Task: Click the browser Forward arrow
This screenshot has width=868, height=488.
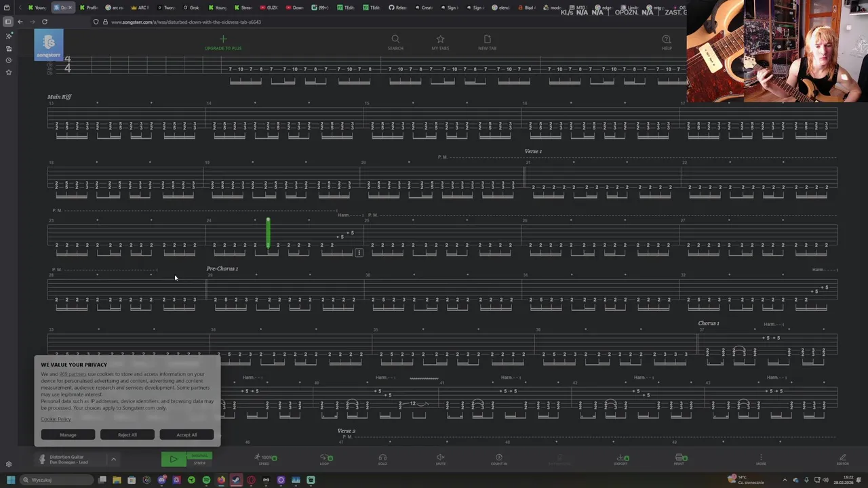Action: 32,22
